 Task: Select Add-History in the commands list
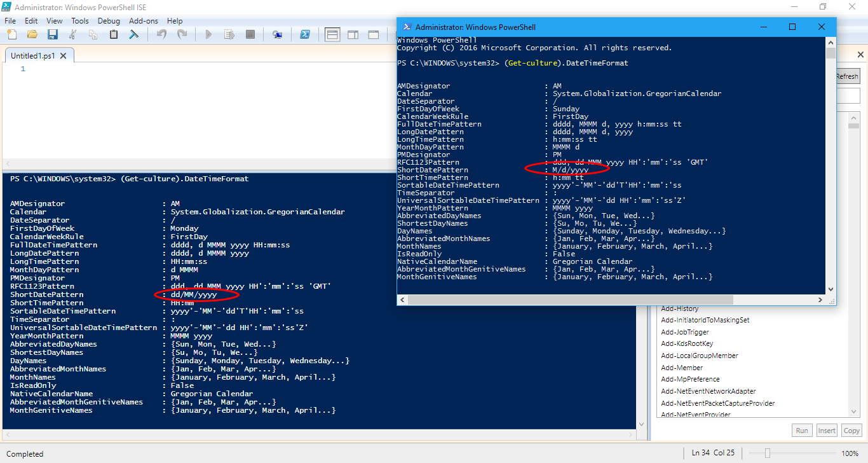pos(679,308)
